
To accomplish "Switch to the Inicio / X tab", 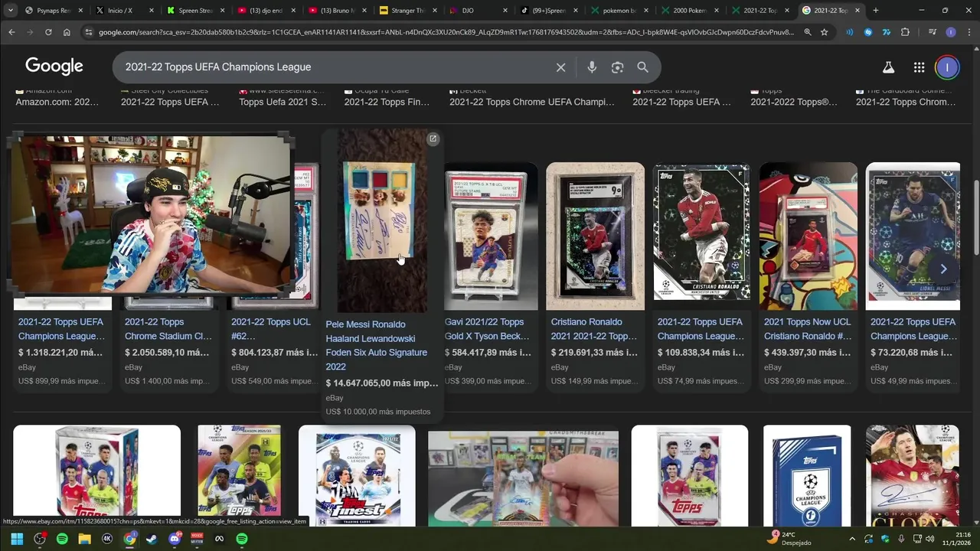I will point(122,11).
